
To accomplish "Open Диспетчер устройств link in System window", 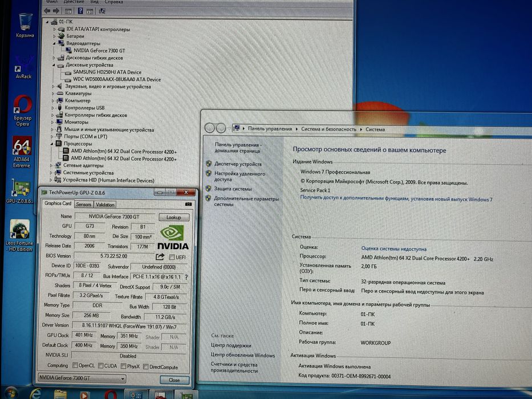I will point(238,164).
